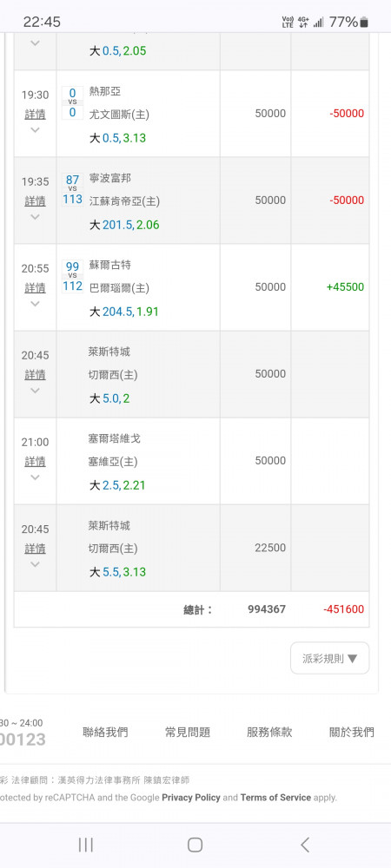Expand the 21:00 row chevron
The width and height of the screenshot is (391, 868).
tap(35, 477)
